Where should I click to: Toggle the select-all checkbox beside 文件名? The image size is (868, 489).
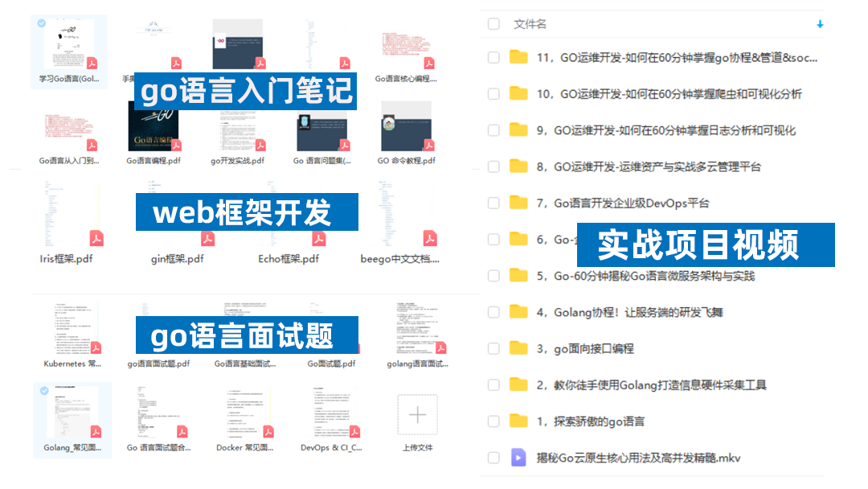pyautogui.click(x=493, y=24)
